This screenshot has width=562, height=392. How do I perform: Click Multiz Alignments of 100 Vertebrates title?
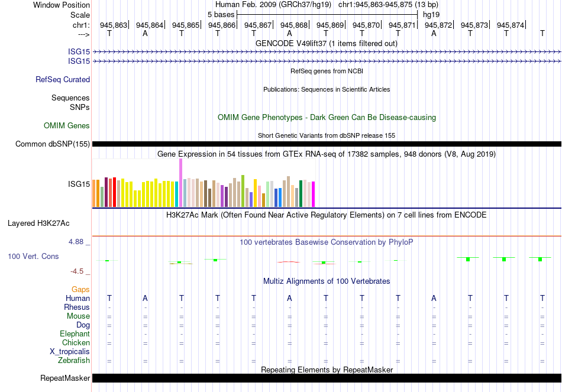tap(327, 281)
